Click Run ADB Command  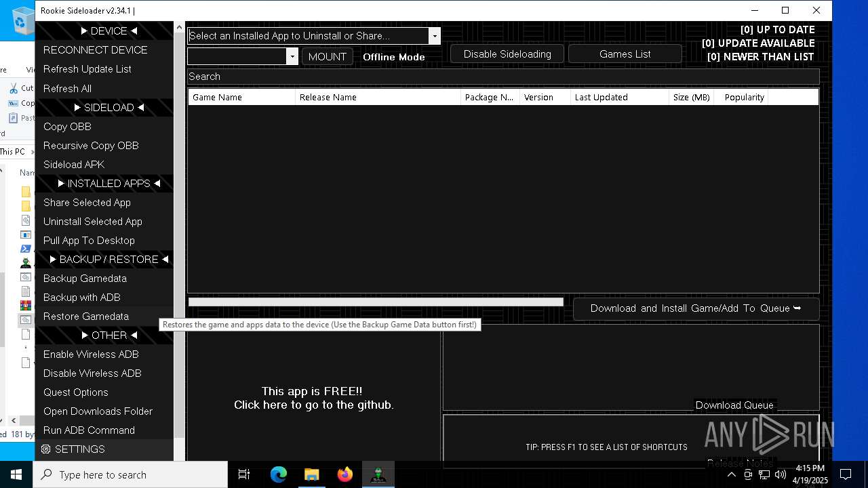104,430
